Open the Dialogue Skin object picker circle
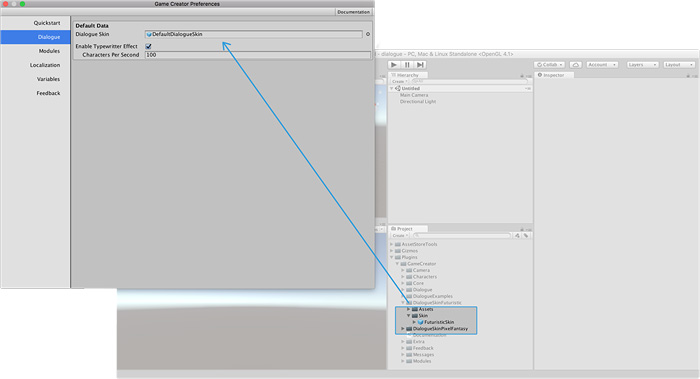 368,34
